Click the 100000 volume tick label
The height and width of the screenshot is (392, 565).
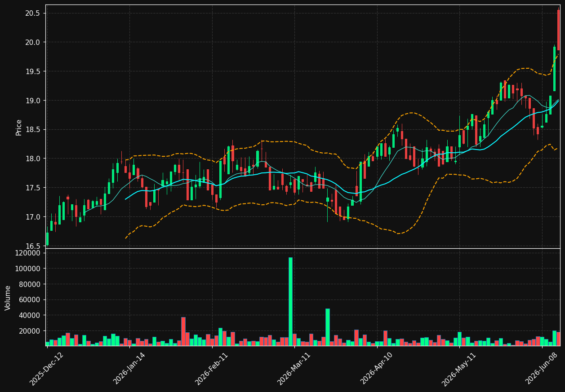[28, 269]
